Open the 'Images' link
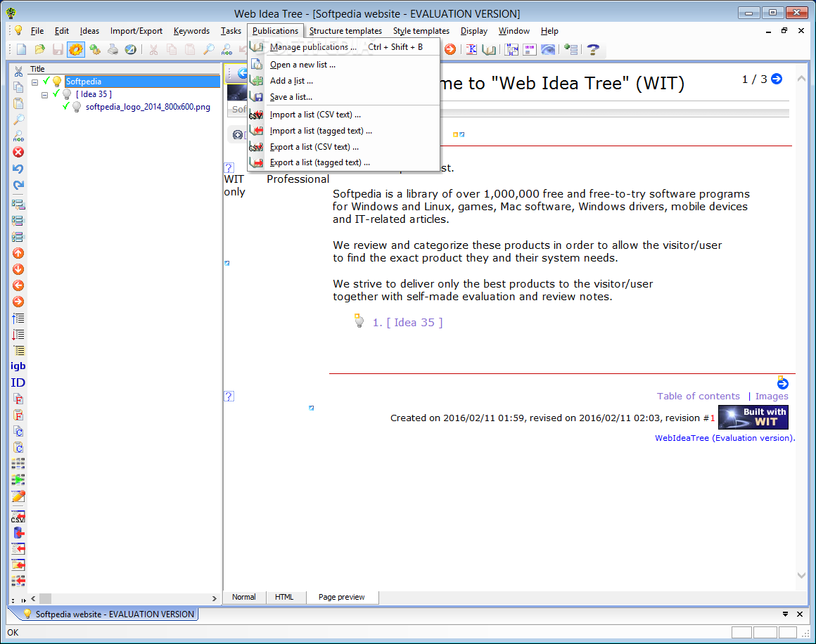Viewport: 816px width, 644px height. coord(772,397)
